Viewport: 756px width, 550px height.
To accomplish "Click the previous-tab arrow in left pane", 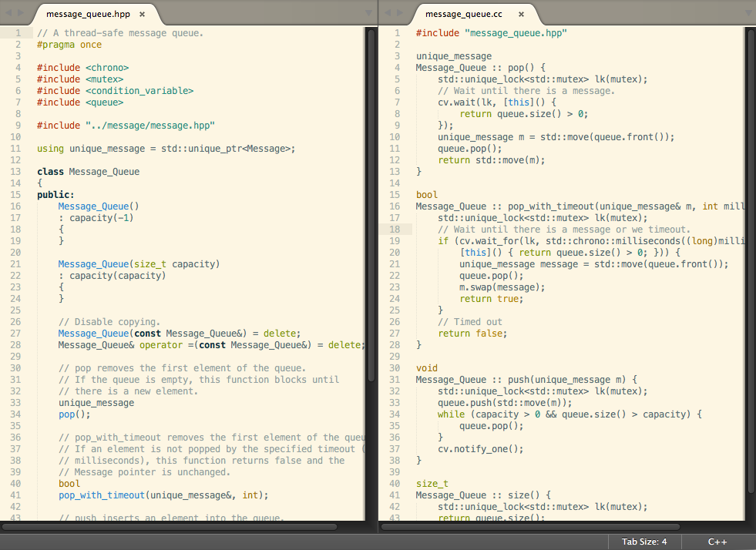I will (x=8, y=13).
